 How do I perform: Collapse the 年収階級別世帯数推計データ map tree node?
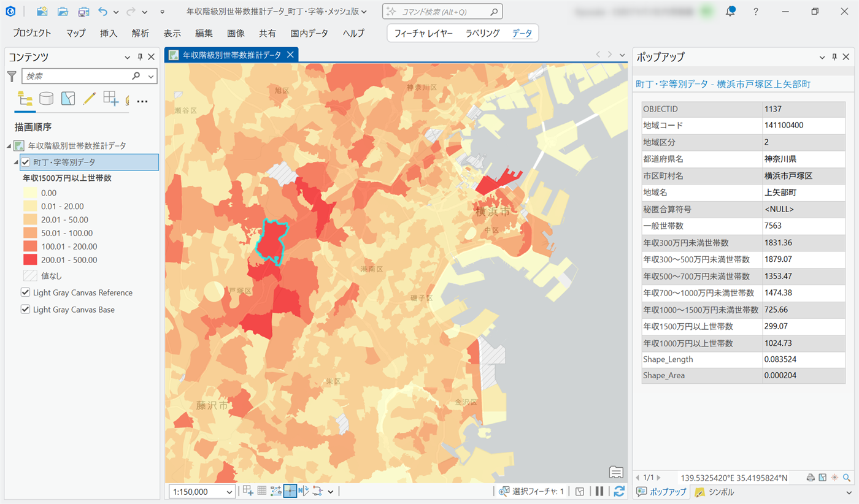[9, 146]
